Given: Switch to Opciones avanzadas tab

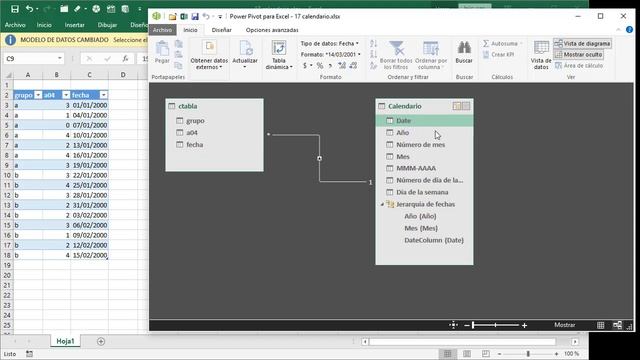Looking at the screenshot, I should [272, 30].
